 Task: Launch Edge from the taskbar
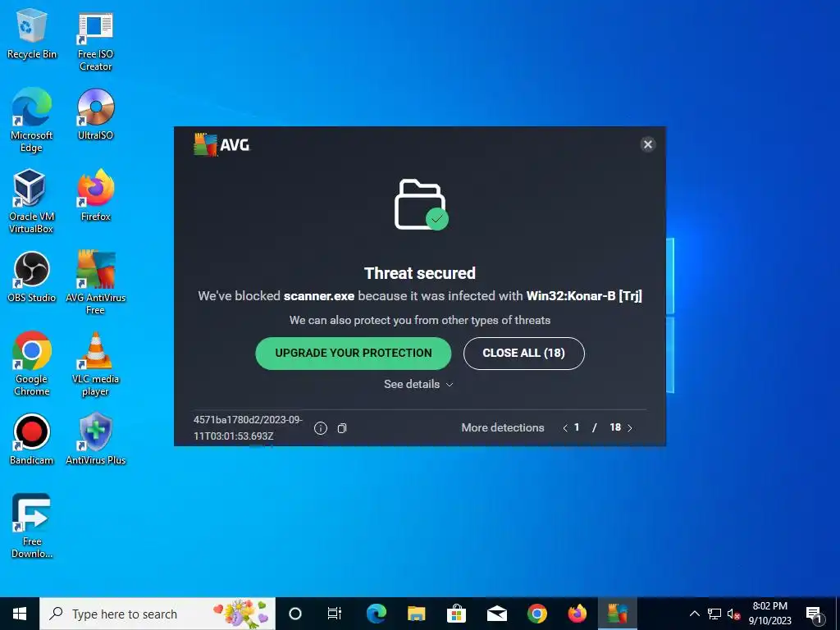coord(377,614)
